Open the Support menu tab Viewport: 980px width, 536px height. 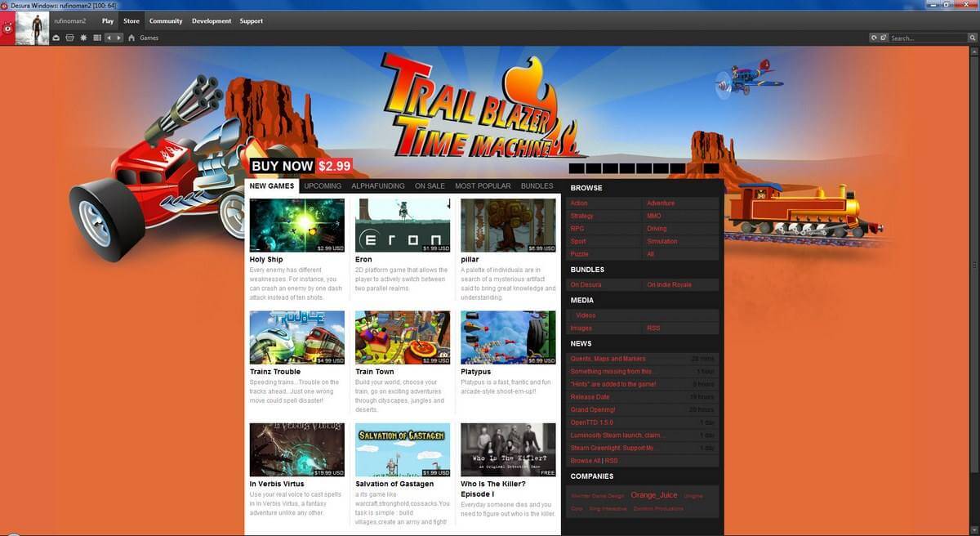(251, 21)
